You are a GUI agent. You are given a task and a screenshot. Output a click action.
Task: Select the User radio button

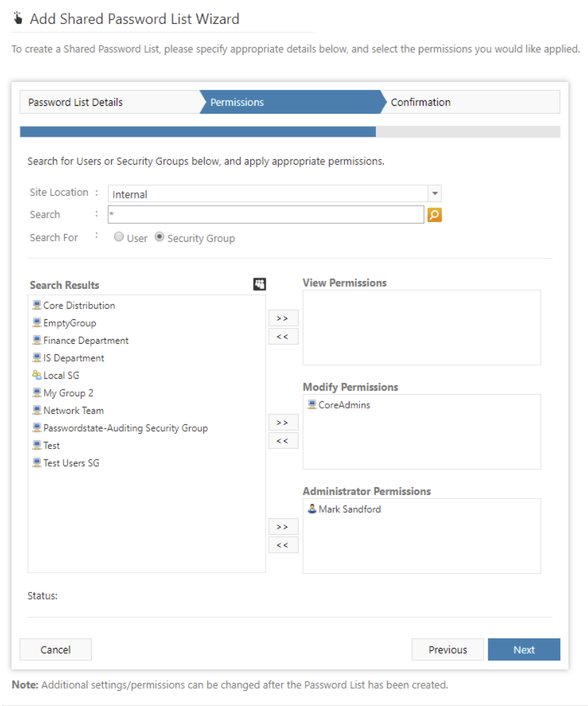click(x=119, y=237)
